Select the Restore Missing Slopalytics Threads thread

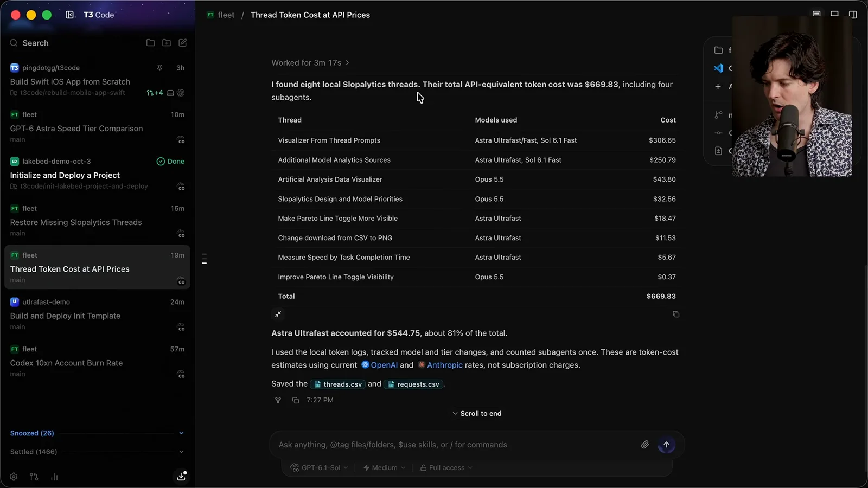tap(97, 221)
